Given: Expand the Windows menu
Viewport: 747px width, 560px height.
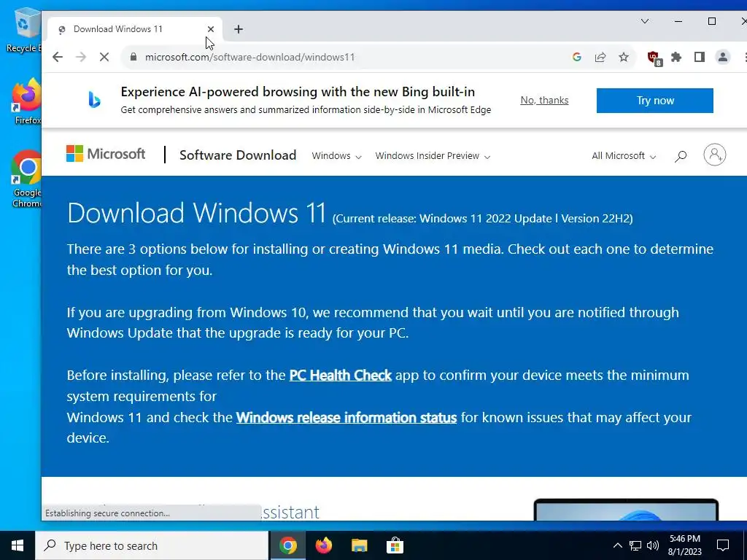Looking at the screenshot, I should tap(336, 156).
